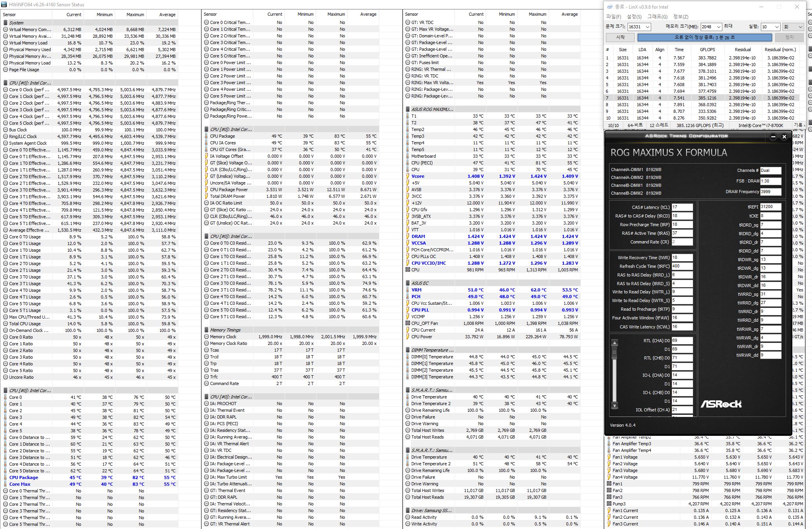Open the 파일(F) menu in LinX
The image size is (812, 529).
pyautogui.click(x=613, y=17)
